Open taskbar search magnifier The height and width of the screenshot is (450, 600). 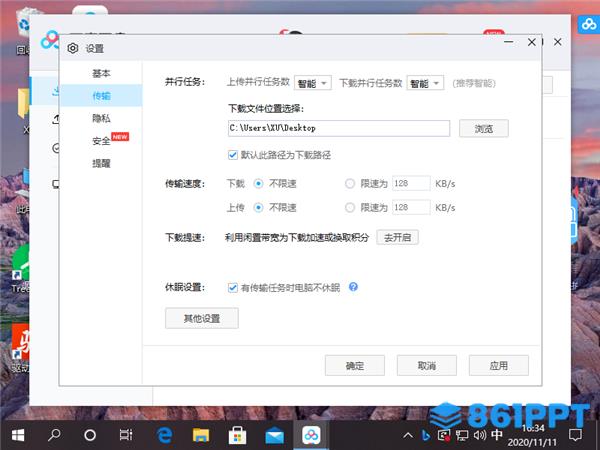coord(54,435)
